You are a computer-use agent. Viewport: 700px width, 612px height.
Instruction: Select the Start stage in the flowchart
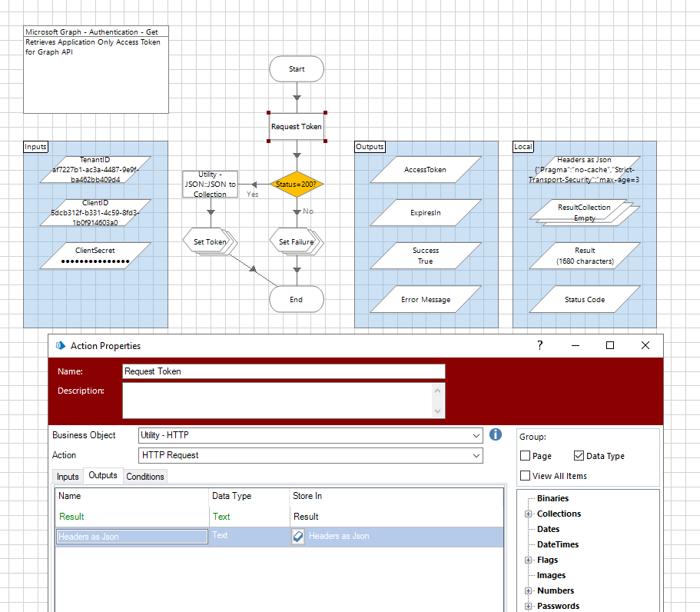click(297, 69)
